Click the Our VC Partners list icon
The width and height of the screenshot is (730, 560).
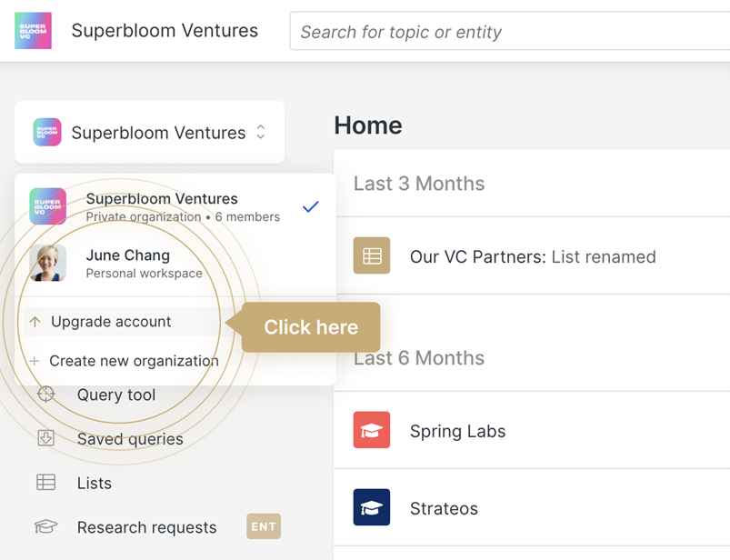[x=372, y=256]
